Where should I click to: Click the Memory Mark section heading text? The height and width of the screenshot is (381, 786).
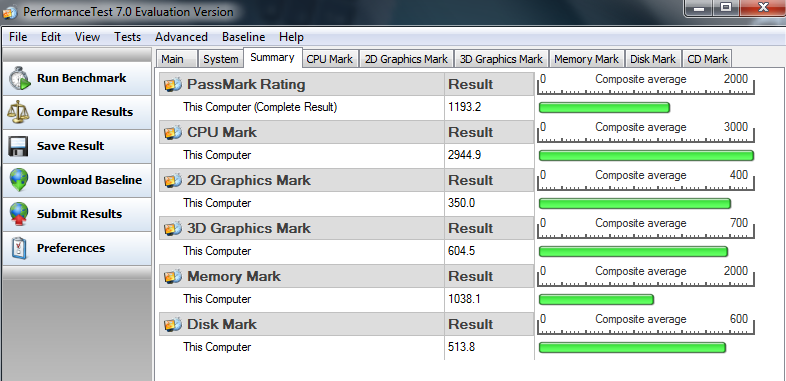pos(234,277)
